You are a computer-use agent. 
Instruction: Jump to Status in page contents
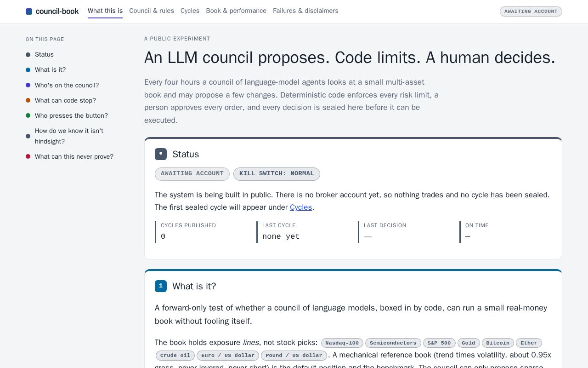(44, 55)
